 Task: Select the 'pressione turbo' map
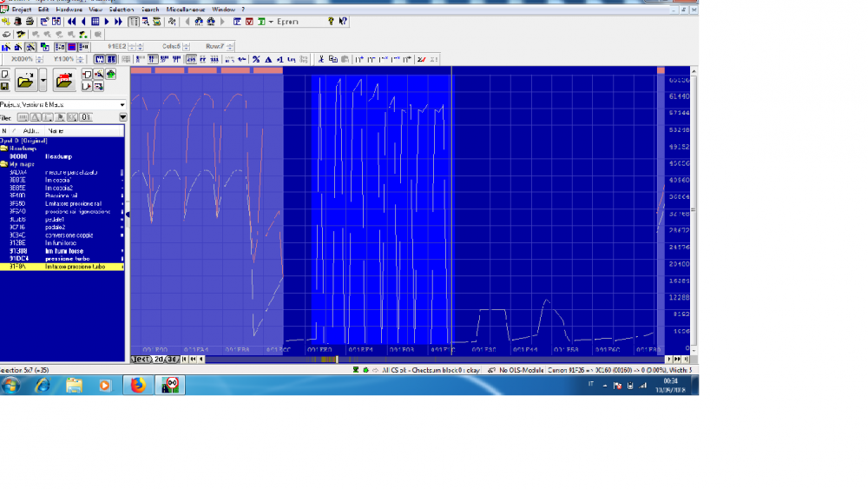click(62, 259)
